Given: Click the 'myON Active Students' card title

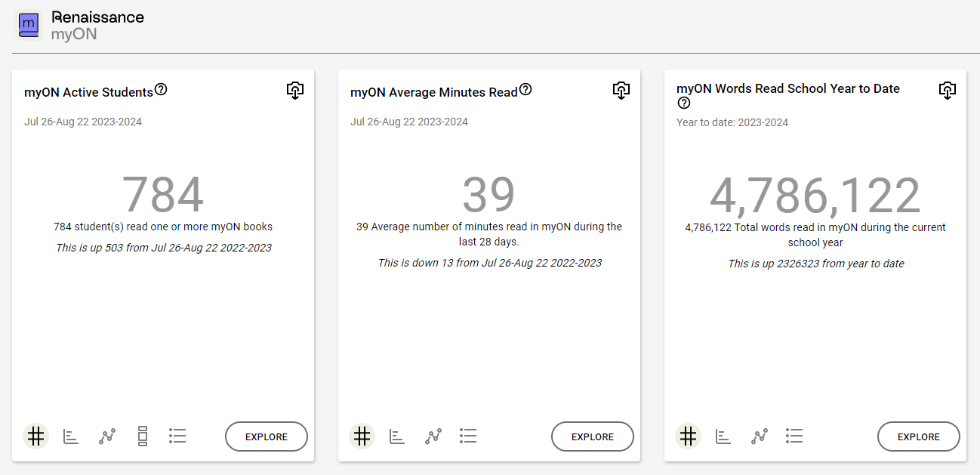Looking at the screenshot, I should point(89,92).
